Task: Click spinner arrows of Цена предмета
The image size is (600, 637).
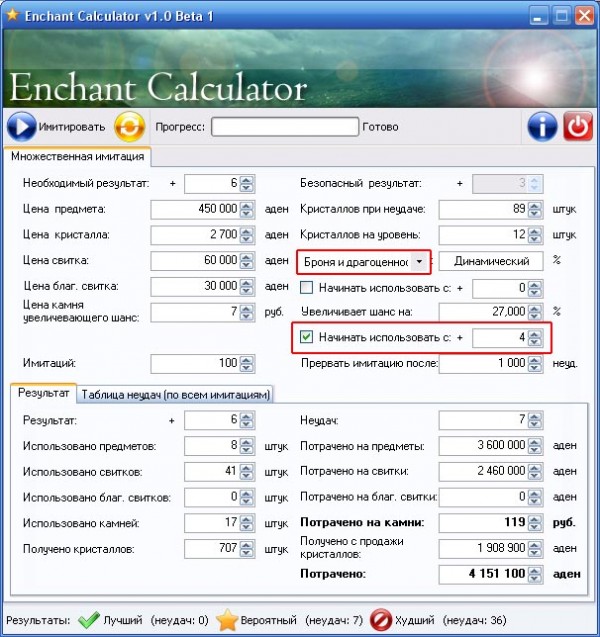Action: click(247, 209)
